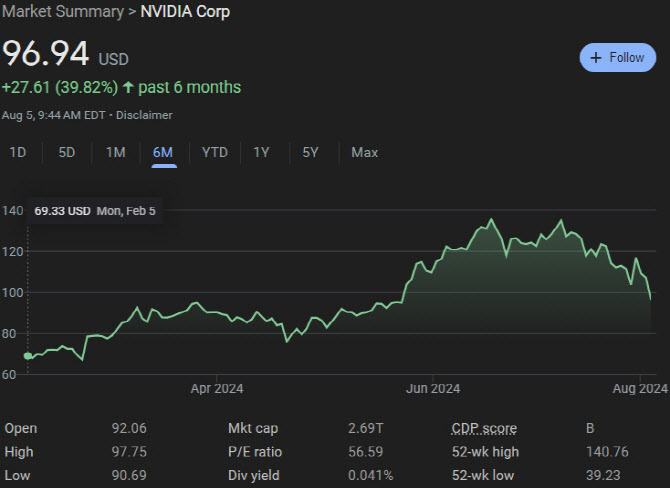
Task: Click the NVIDIA Corp title
Action: click(x=185, y=12)
